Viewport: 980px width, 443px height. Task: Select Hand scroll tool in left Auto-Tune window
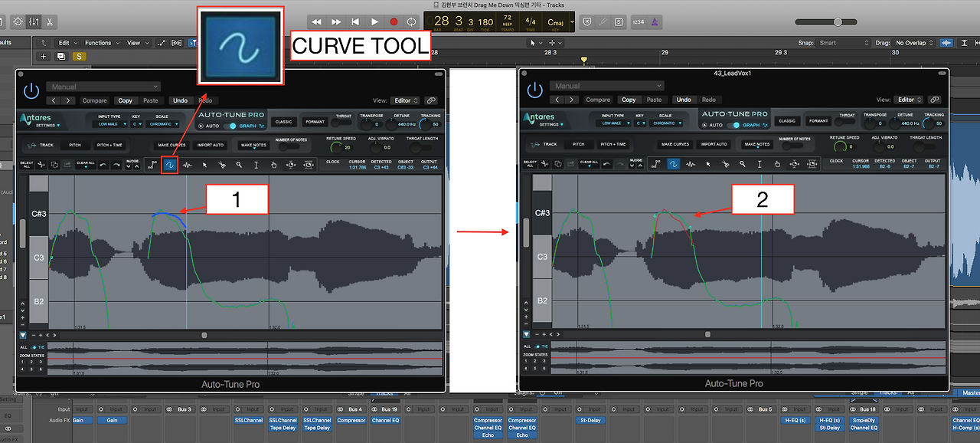[274, 164]
